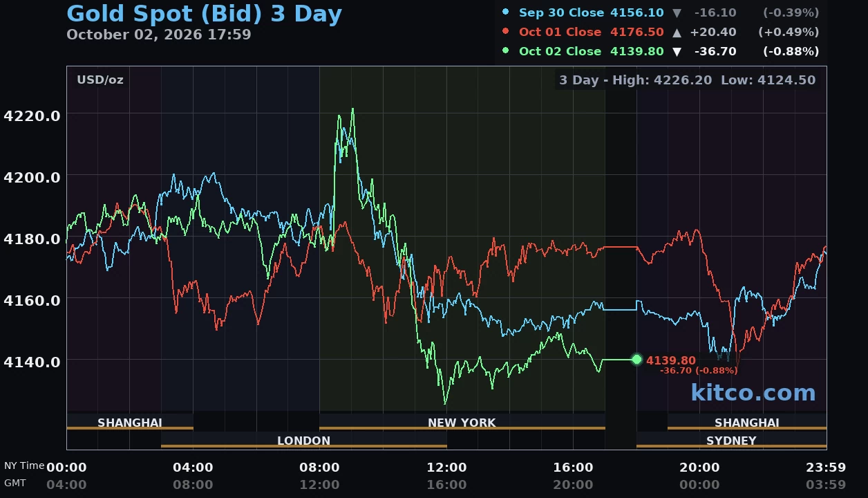Click the 3 Day High Low summary

(x=688, y=80)
